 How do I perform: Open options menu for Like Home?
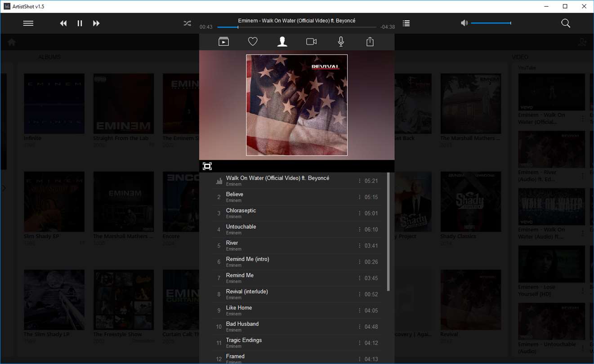pyautogui.click(x=359, y=311)
